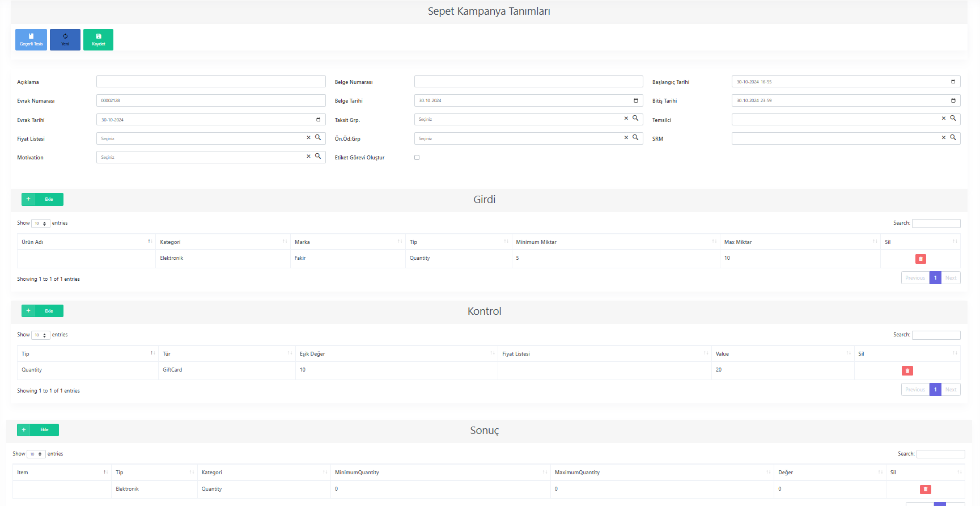Expand the Motivation select dropdown

201,157
